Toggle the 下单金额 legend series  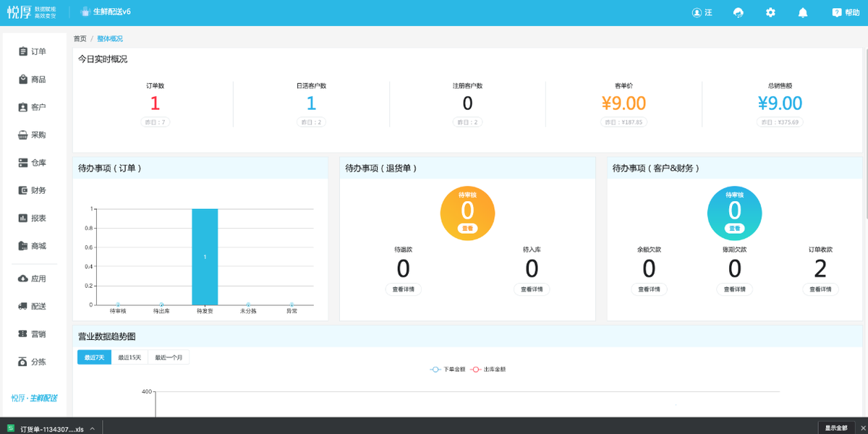coord(448,370)
